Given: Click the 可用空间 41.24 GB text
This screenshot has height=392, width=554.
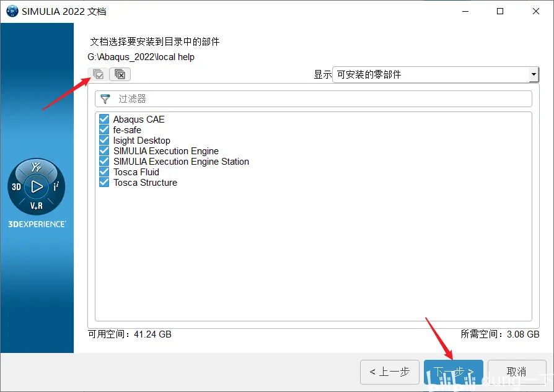Looking at the screenshot, I should [x=130, y=334].
